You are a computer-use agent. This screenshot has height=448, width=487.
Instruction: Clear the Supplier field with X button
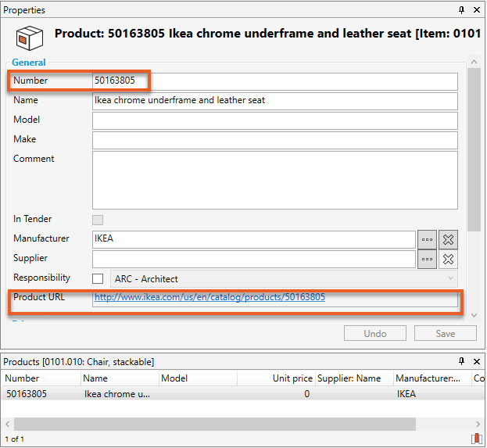[448, 259]
